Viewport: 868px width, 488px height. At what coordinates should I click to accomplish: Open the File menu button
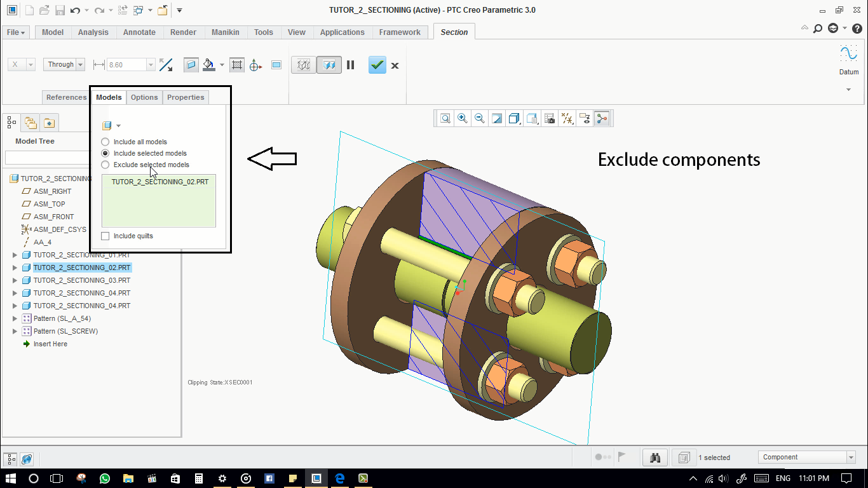[16, 32]
